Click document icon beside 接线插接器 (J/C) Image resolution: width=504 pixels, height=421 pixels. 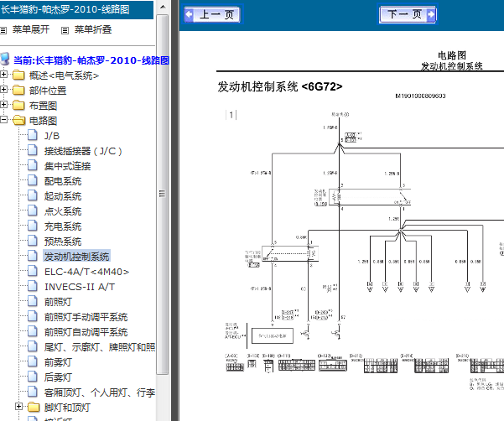tap(33, 150)
